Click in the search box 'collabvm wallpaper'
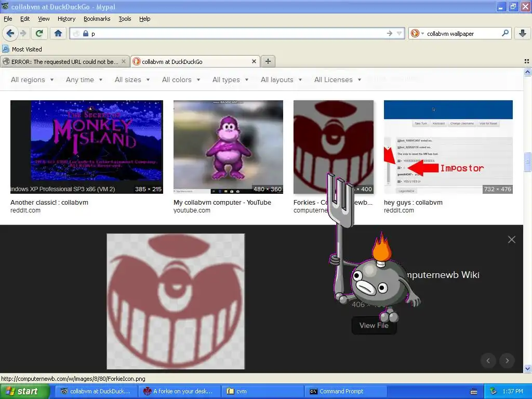 (x=462, y=34)
